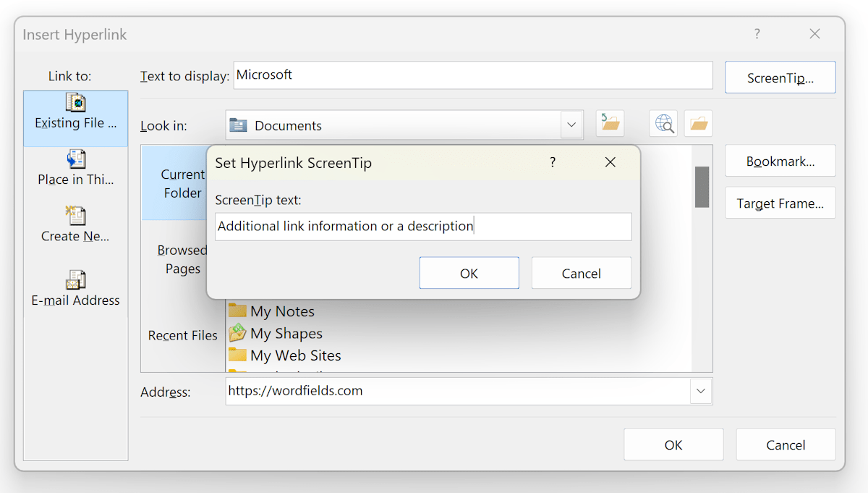Click inside the ScreenTip text field
Image resolution: width=868 pixels, height=493 pixels.
pos(422,227)
